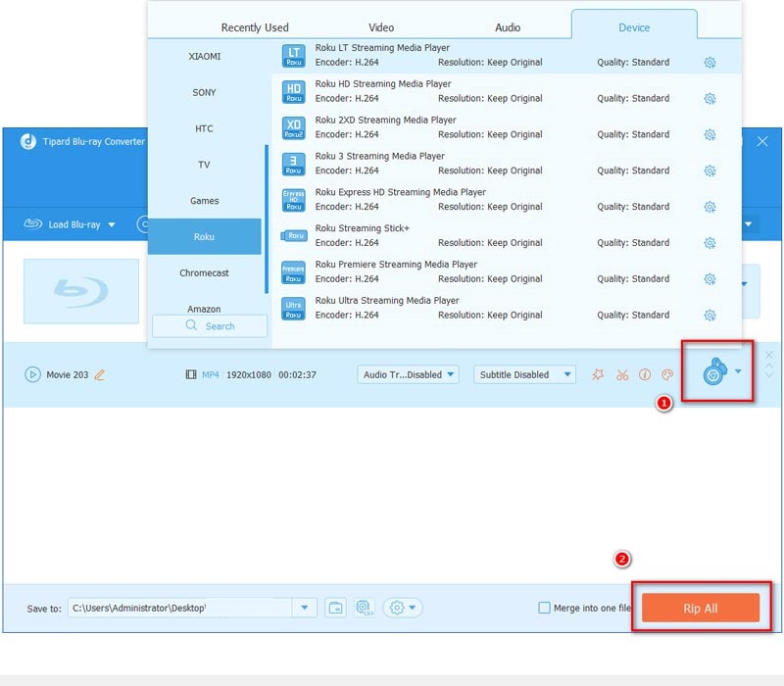Select SONY device category
The height and width of the screenshot is (686, 784).
click(x=205, y=92)
